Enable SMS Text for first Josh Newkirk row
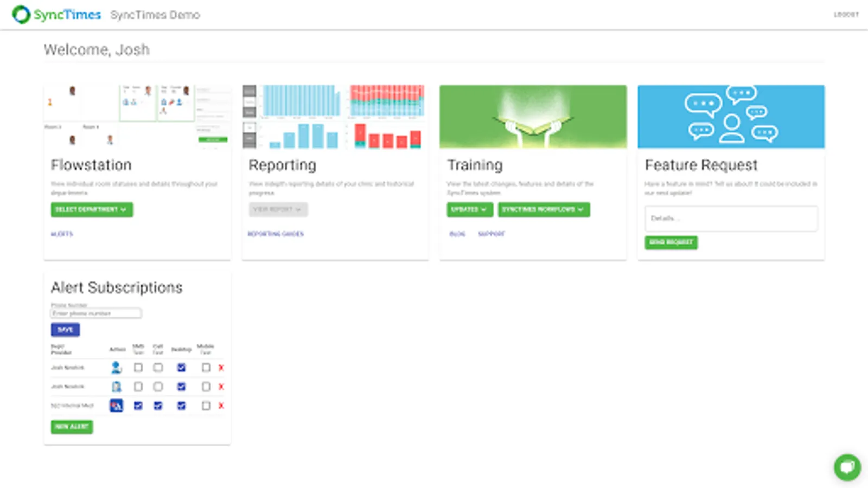The image size is (868, 488). [x=138, y=368]
